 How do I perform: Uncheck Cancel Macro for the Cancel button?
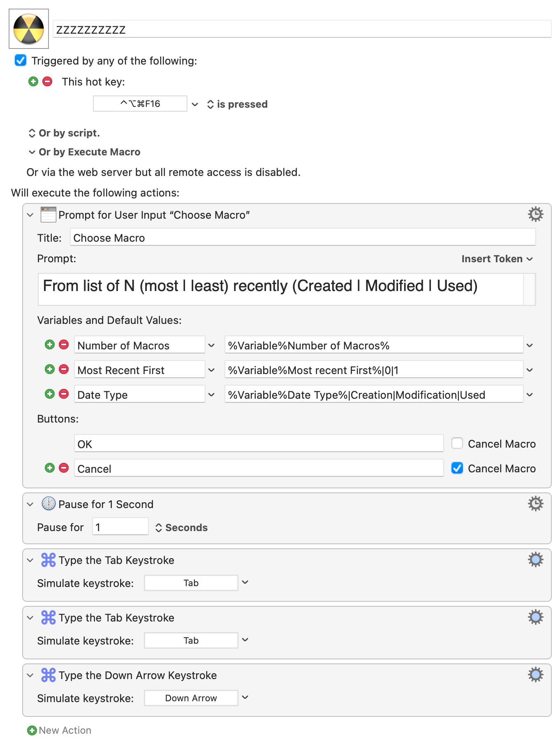coord(457,468)
